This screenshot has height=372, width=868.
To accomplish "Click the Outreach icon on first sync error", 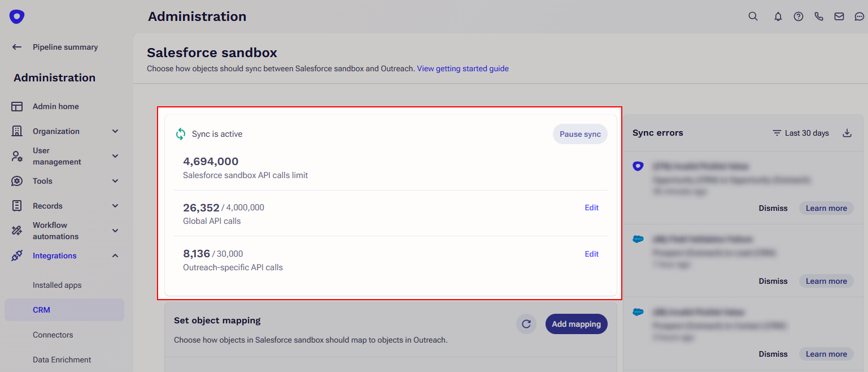I will tap(638, 166).
